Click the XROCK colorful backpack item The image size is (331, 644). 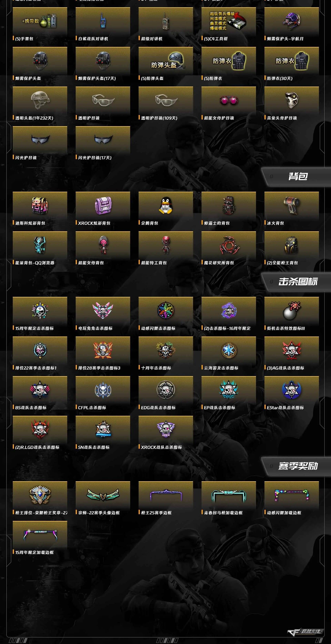click(103, 209)
